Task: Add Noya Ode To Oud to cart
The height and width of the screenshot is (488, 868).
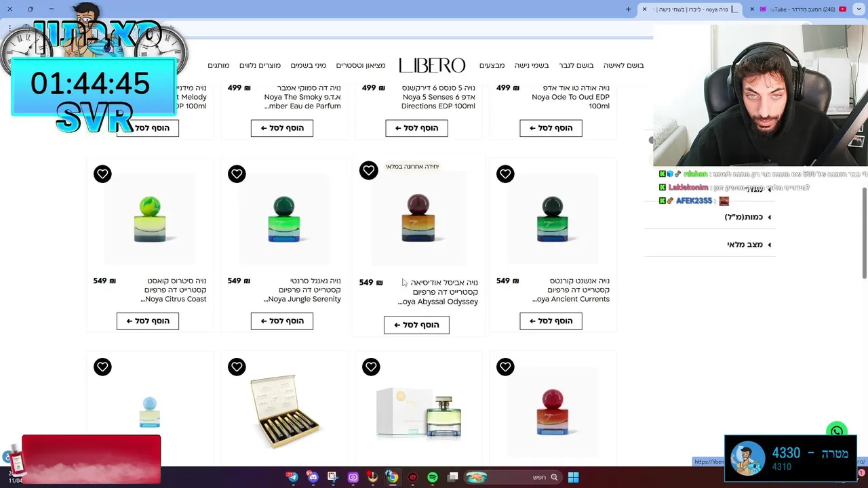Action: (551, 127)
